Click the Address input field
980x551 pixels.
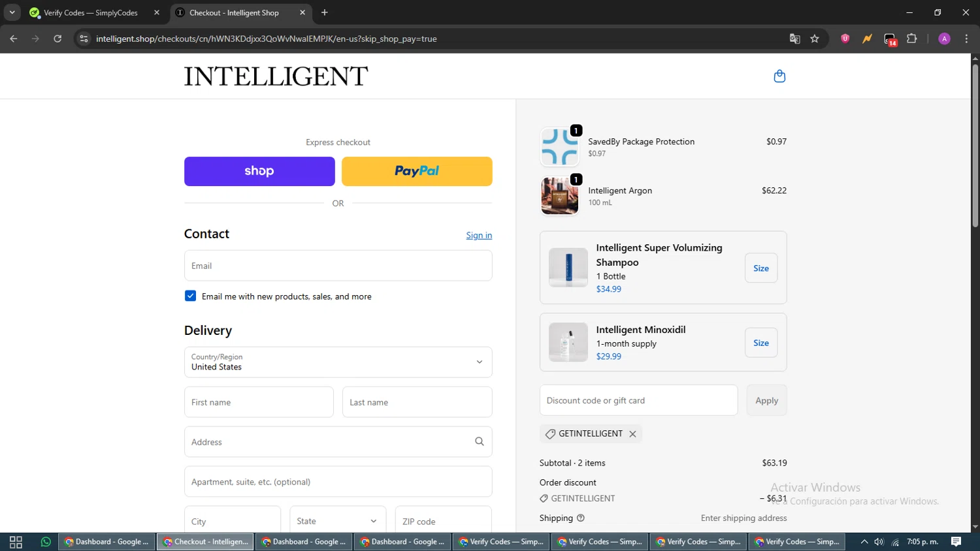point(338,442)
